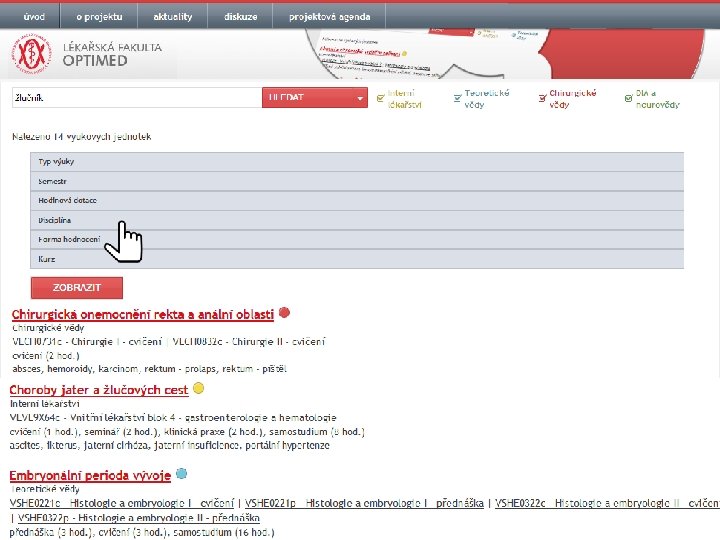Open Choroby jater a žlučových cest link
Screen dimensions: 720x540
[x=99, y=390]
